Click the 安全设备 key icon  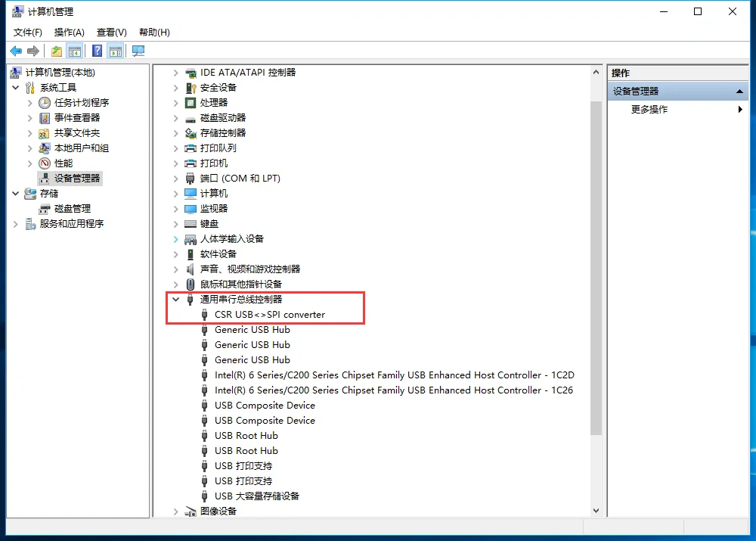tap(191, 88)
